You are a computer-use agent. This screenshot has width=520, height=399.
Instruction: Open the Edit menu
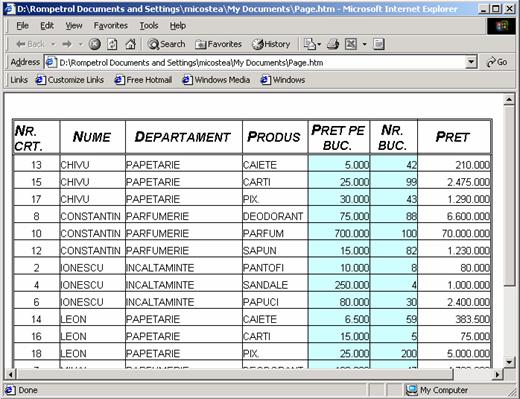47,25
